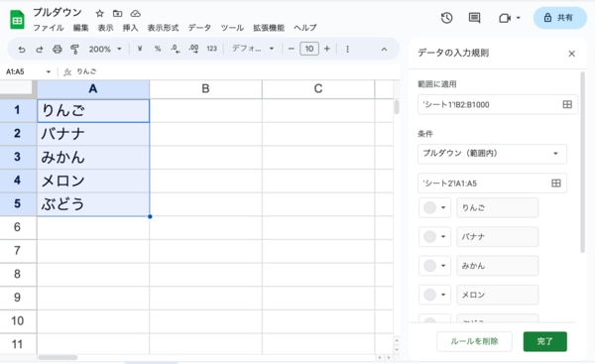Expand the video meeting dropdown arrow
The image size is (595, 364).
[519, 18]
